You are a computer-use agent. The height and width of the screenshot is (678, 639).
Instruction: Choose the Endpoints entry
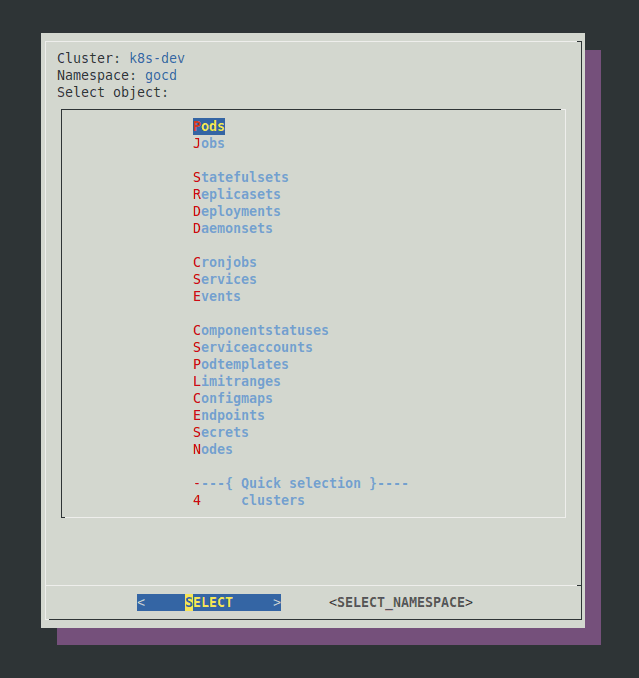click(x=229, y=416)
